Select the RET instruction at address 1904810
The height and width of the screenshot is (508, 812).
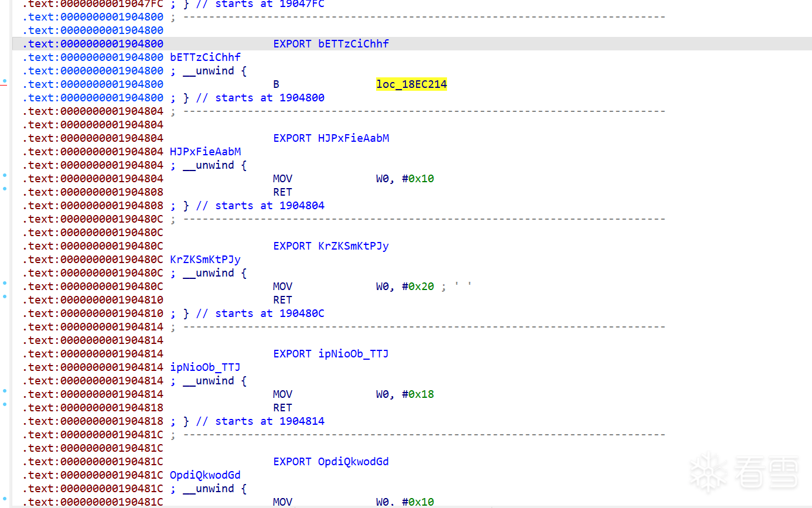[x=282, y=300]
